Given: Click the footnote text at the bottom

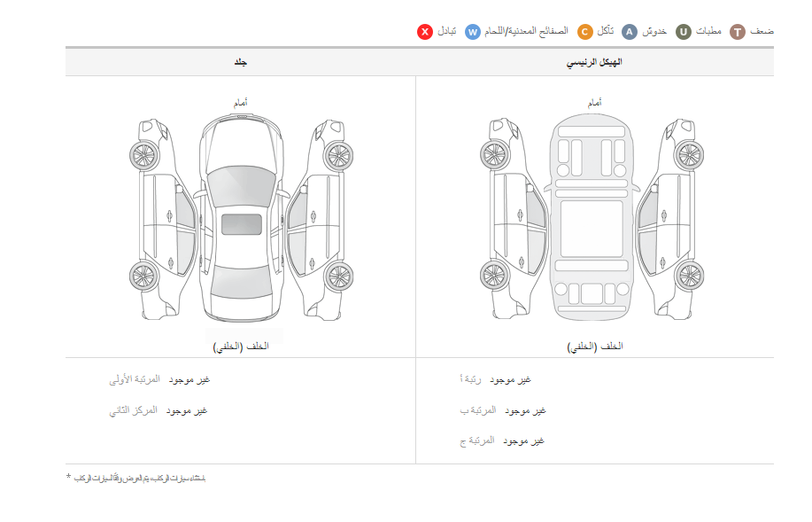Looking at the screenshot, I should 142,479.
